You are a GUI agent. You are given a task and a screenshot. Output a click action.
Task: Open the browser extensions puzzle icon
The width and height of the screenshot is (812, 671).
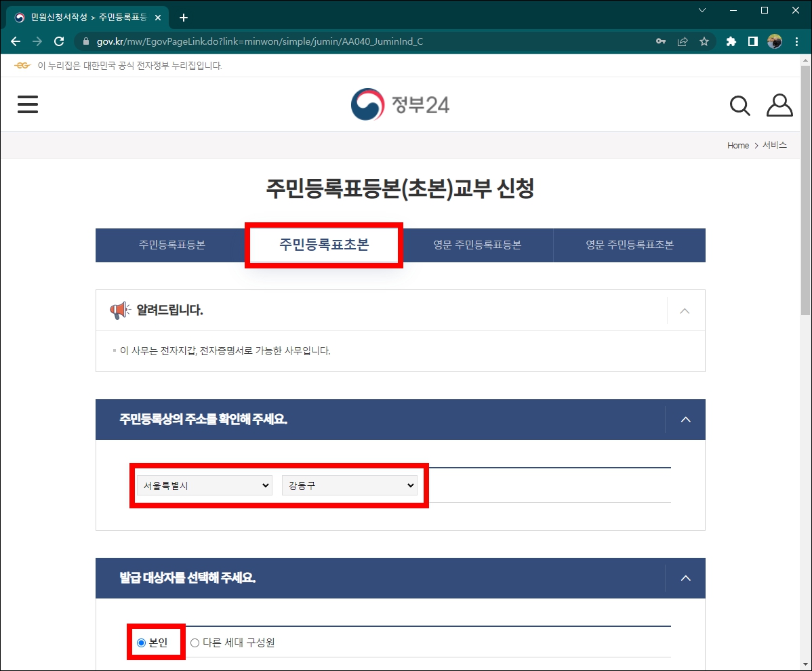[x=731, y=41]
